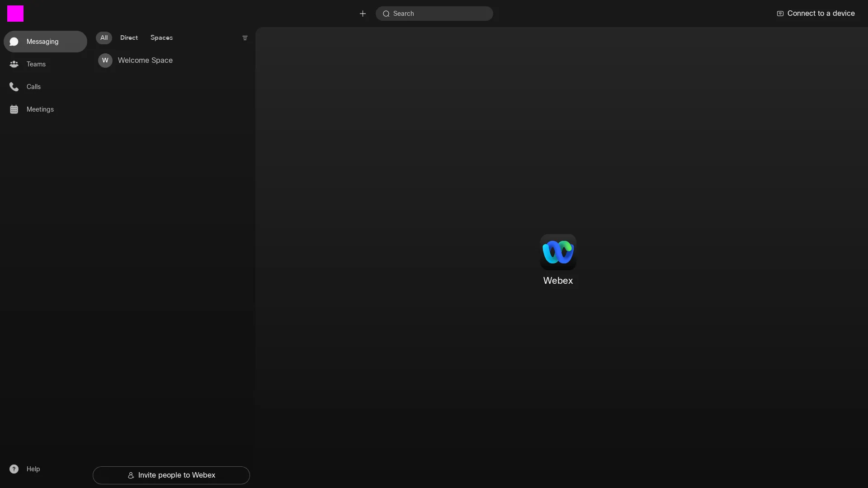Click Invite people to Webex
The width and height of the screenshot is (868, 488).
pos(171,475)
